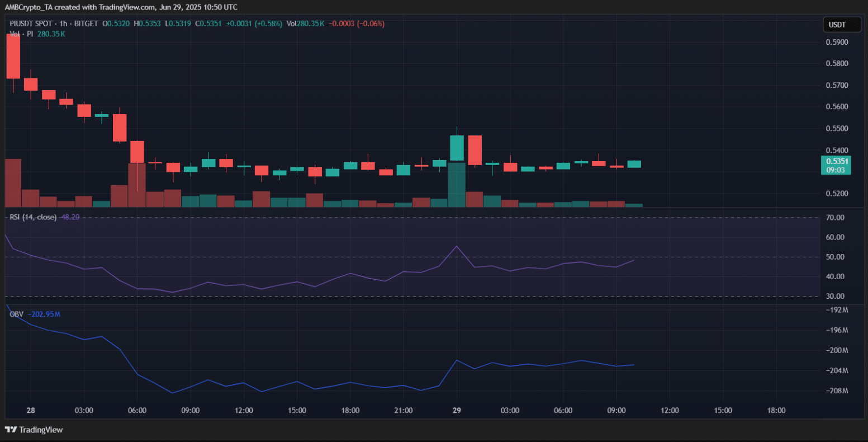Click the tall green candle at 29
The image size is (868, 442).
point(457,148)
